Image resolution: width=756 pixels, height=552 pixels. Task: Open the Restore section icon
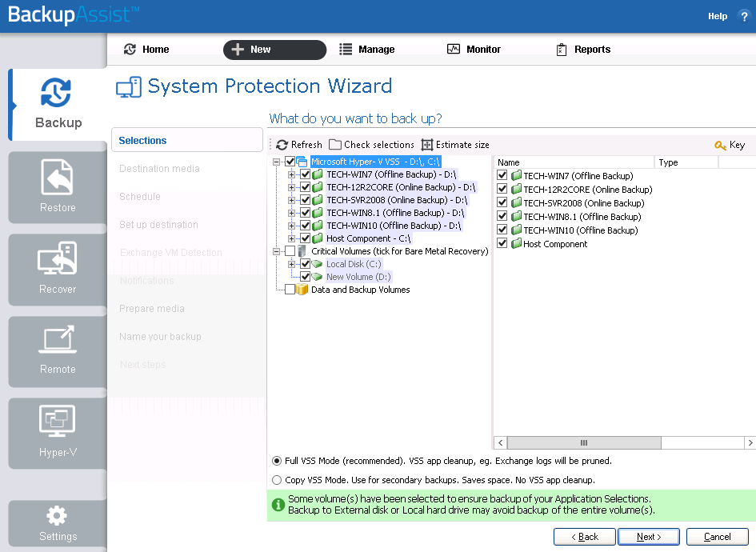pyautogui.click(x=58, y=177)
